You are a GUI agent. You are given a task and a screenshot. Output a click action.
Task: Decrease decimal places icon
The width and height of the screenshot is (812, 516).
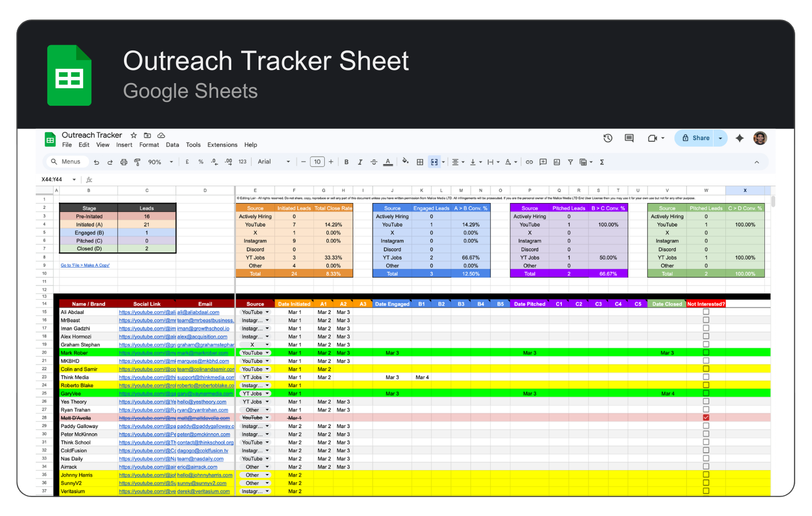pyautogui.click(x=214, y=162)
